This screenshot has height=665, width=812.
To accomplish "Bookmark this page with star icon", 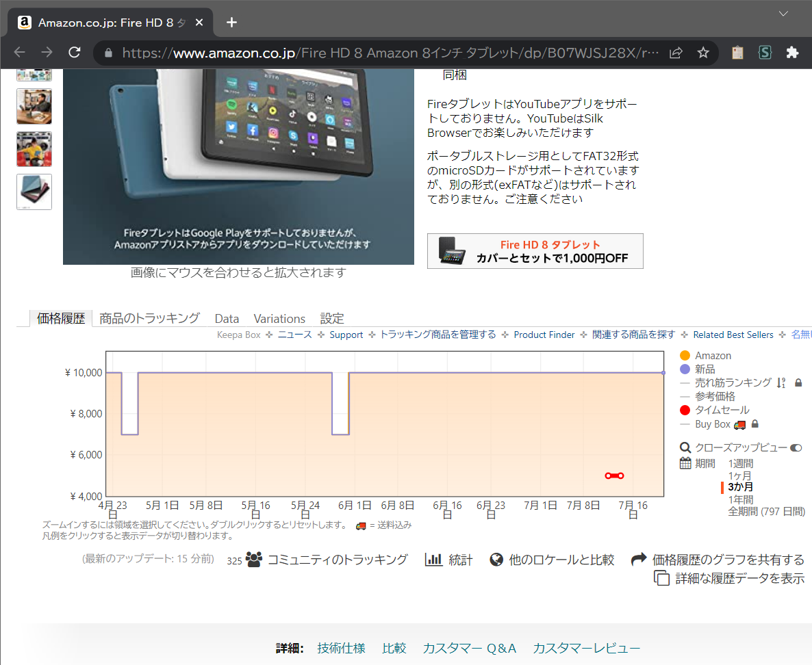I will (x=702, y=53).
